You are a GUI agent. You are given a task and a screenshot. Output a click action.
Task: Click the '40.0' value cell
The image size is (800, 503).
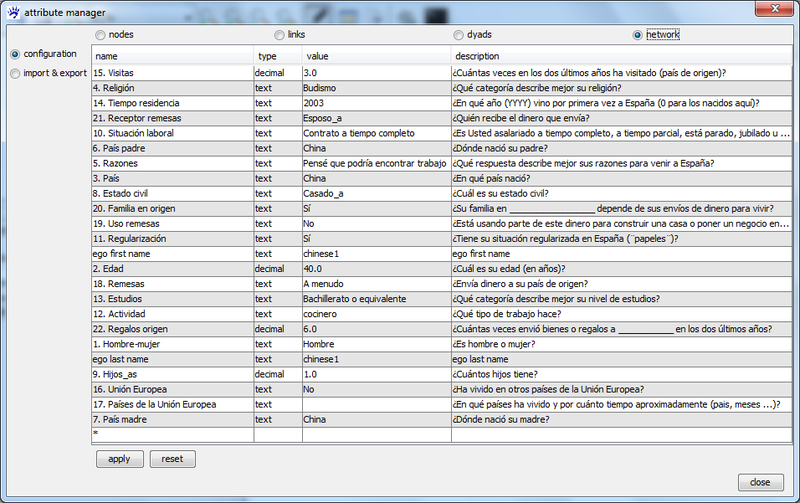377,268
